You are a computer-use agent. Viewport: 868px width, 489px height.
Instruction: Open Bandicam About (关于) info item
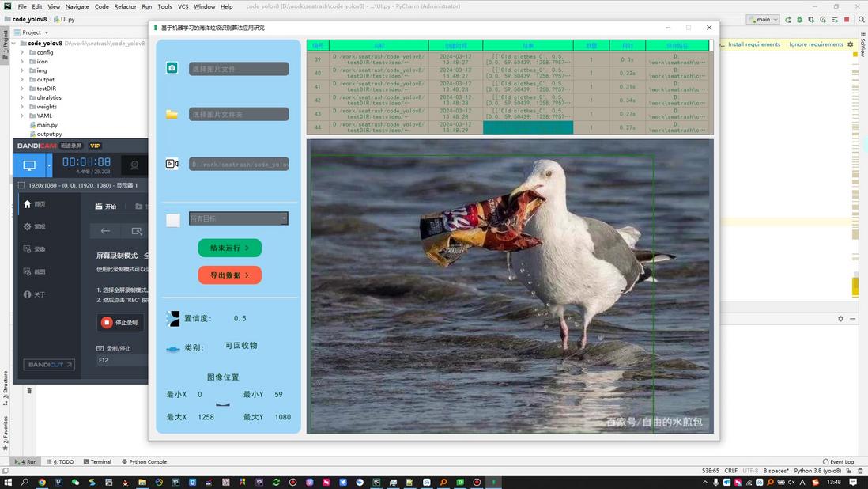coord(34,294)
